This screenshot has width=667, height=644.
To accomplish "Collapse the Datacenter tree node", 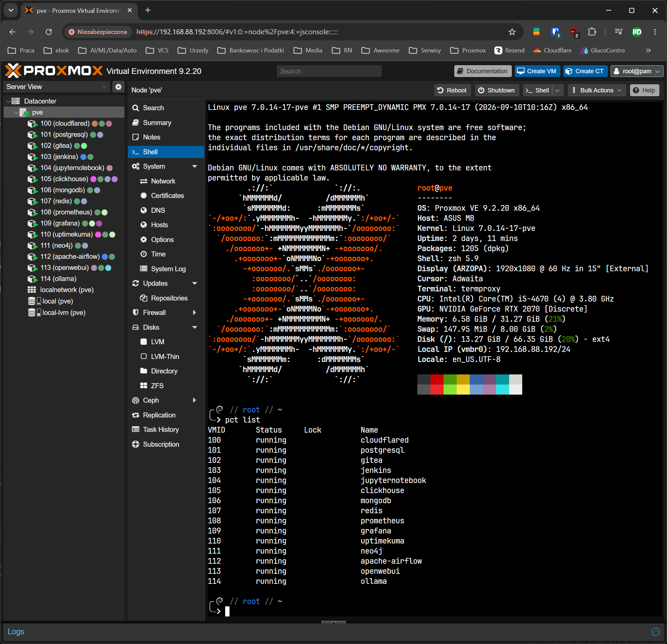I will coord(8,101).
